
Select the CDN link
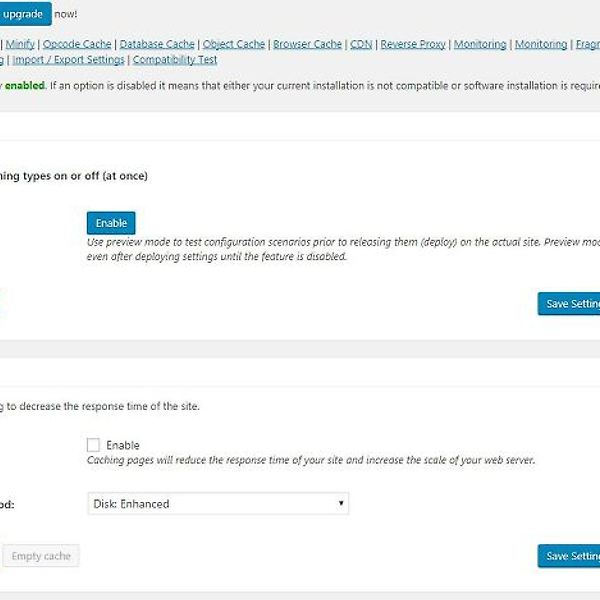(361, 44)
